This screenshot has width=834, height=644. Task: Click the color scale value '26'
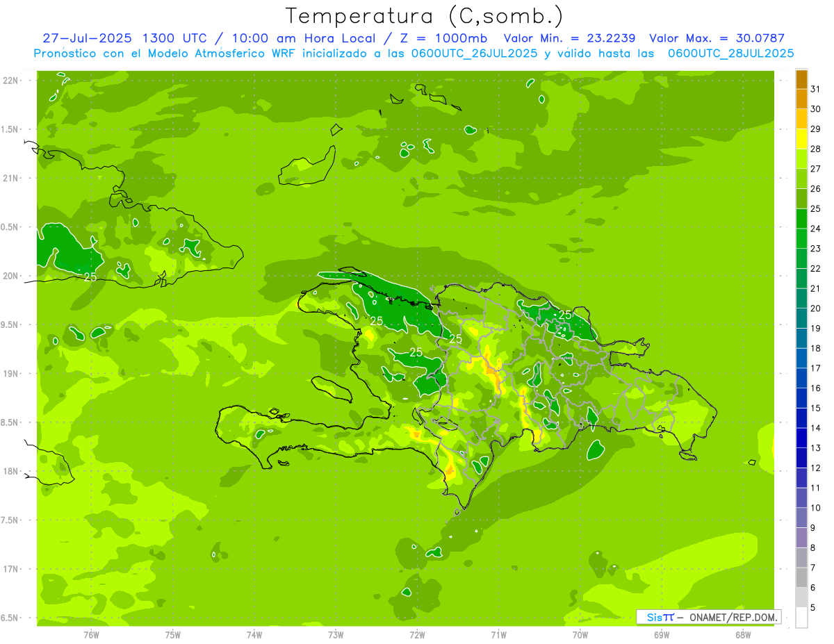tap(815, 189)
